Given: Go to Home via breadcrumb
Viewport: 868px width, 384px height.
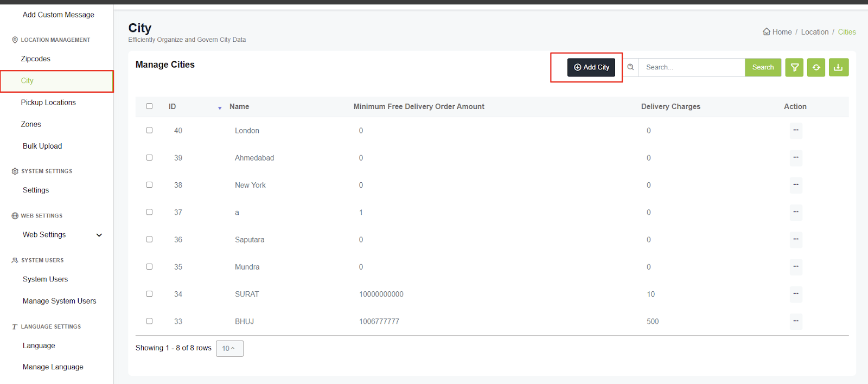Looking at the screenshot, I should click(x=782, y=32).
